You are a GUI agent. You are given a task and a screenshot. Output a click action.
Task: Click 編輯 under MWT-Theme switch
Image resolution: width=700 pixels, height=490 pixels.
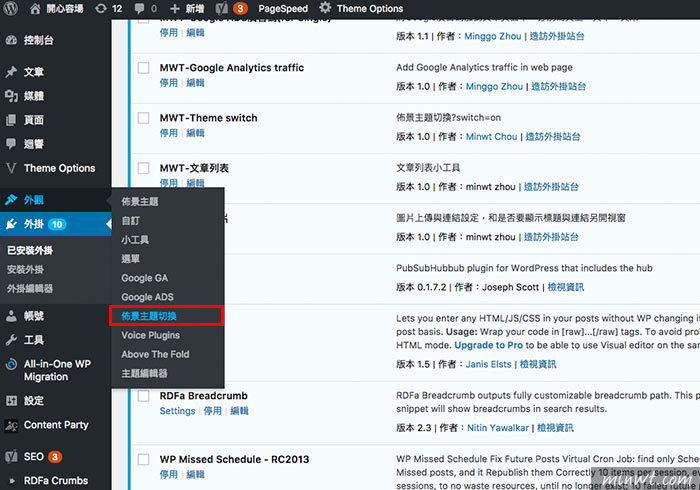[195, 133]
